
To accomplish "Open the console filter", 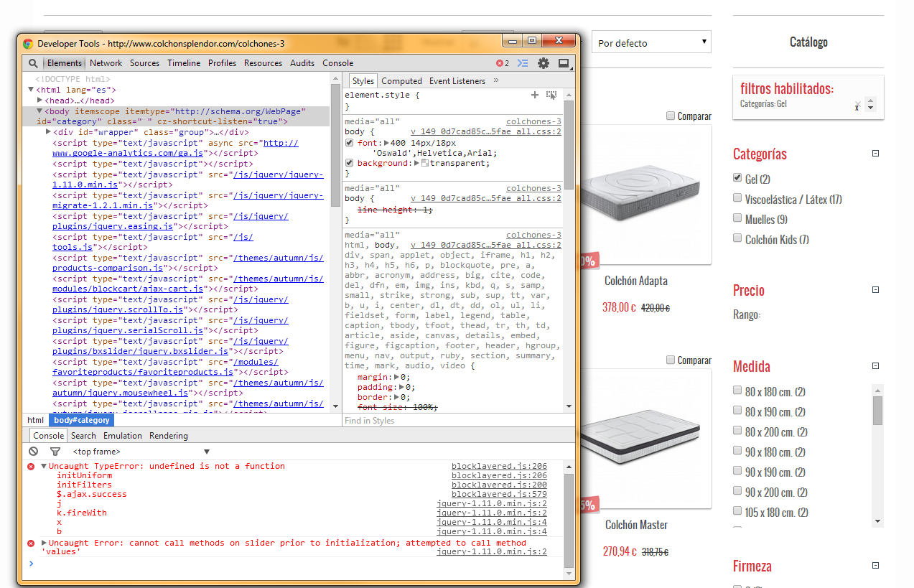I will 55,452.
